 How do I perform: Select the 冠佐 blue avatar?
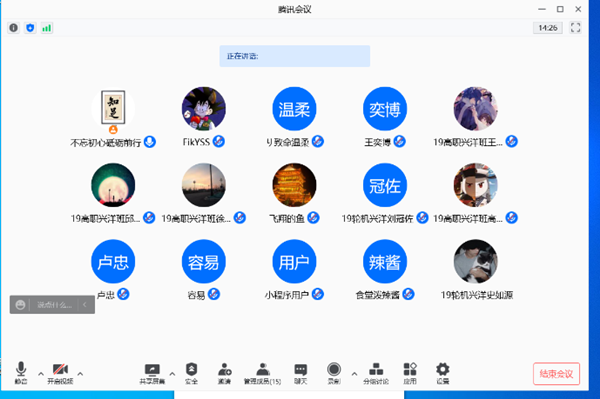385,185
